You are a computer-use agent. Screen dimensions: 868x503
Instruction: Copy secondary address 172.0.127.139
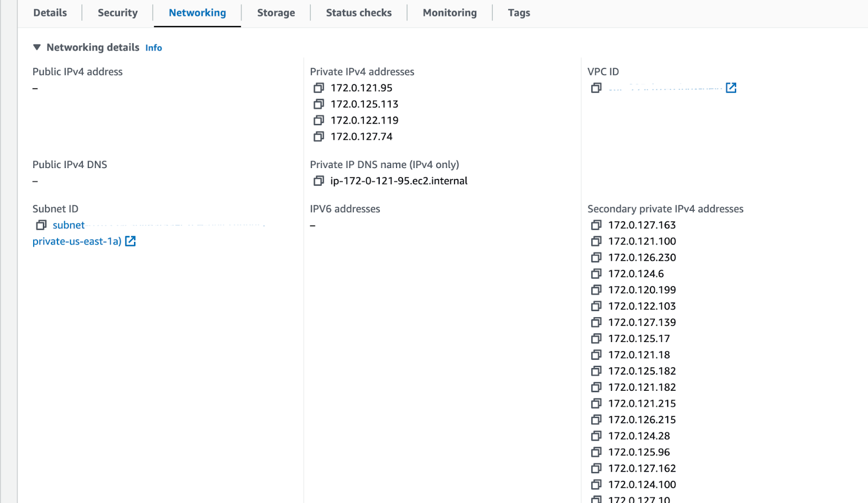596,323
